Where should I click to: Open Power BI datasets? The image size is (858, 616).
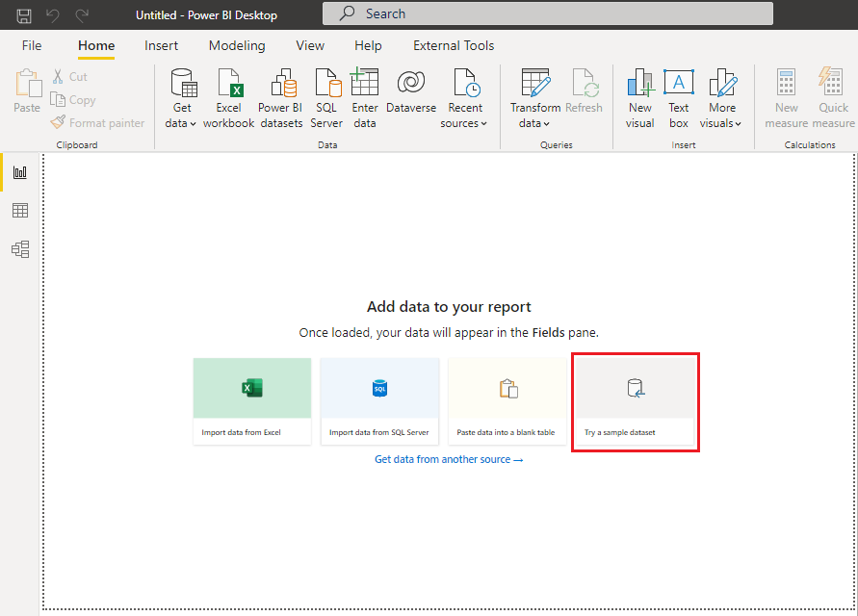[281, 98]
